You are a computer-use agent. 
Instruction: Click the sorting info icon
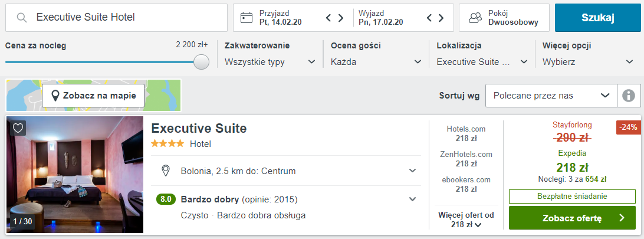pos(628,95)
